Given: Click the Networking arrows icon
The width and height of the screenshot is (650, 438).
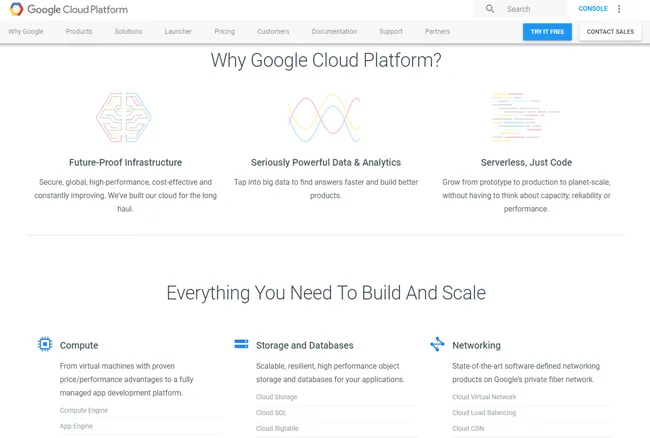Looking at the screenshot, I should (x=437, y=345).
